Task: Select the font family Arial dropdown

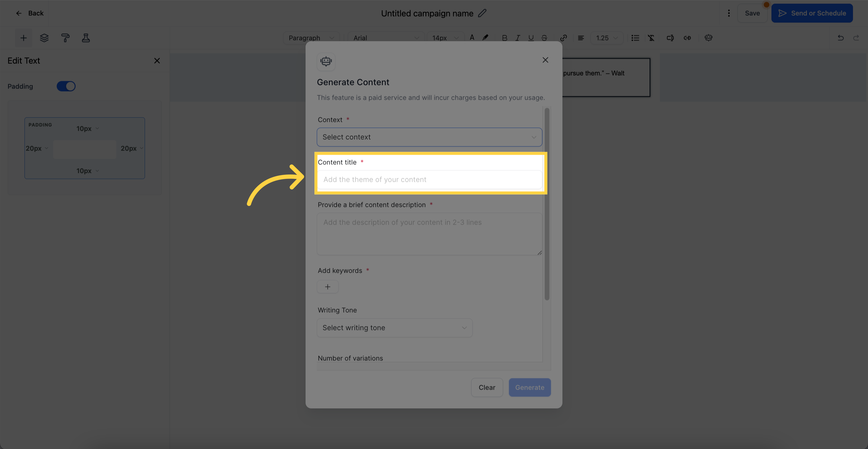Action: pos(384,37)
